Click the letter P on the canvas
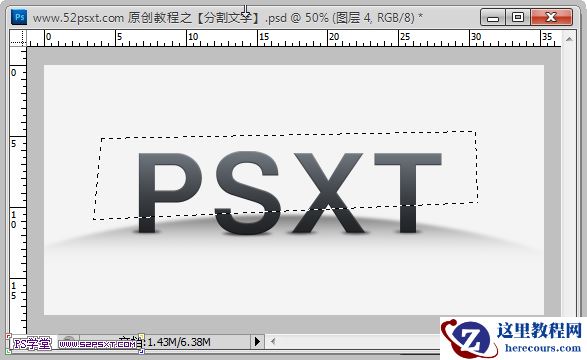The width and height of the screenshot is (587, 360). [x=169, y=192]
